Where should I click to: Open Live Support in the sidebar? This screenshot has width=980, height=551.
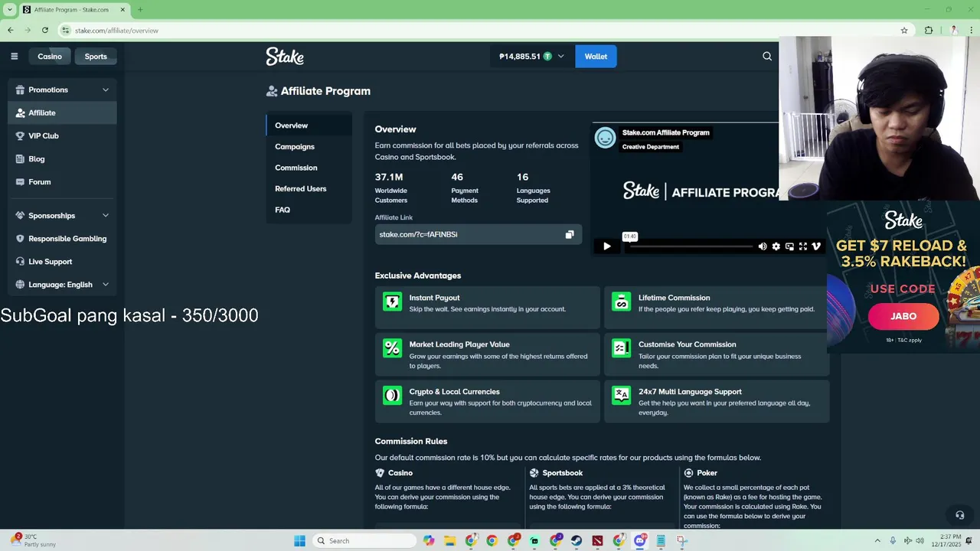pos(62,262)
